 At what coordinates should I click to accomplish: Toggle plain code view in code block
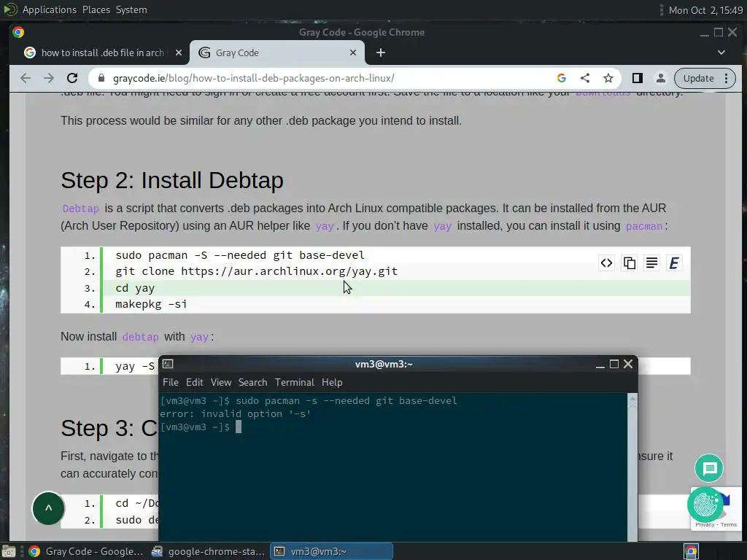(x=606, y=262)
